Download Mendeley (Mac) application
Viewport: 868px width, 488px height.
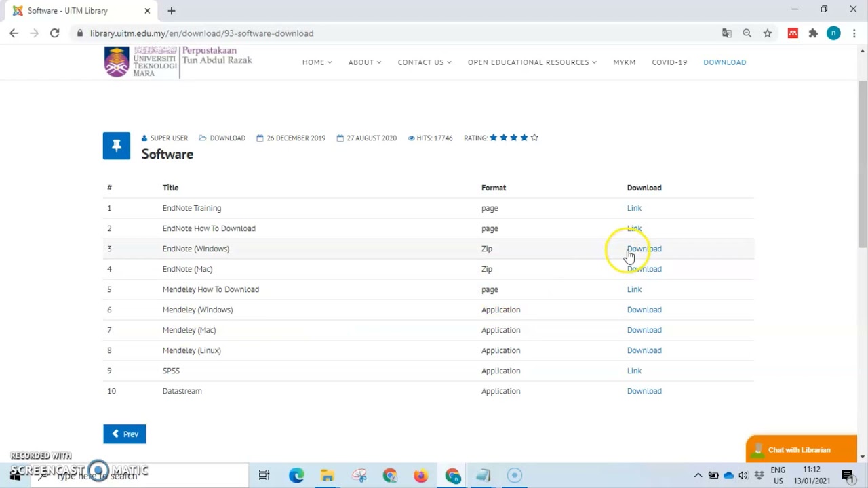(644, 330)
